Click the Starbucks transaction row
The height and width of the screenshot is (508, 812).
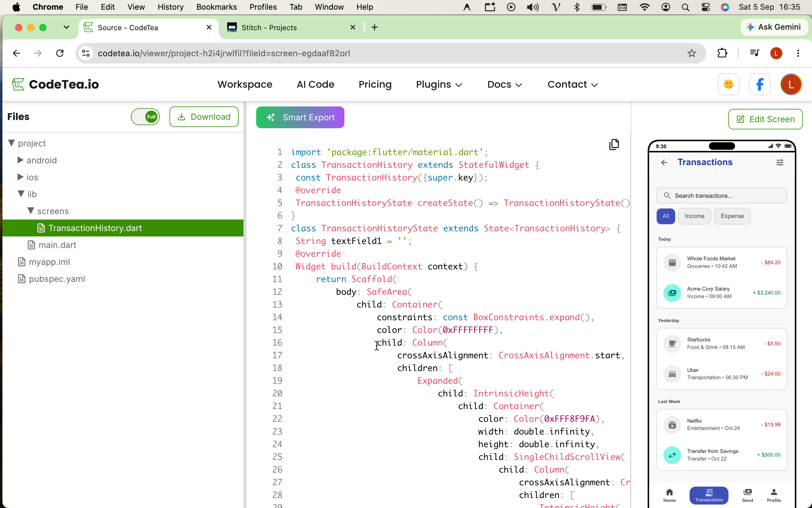(721, 344)
